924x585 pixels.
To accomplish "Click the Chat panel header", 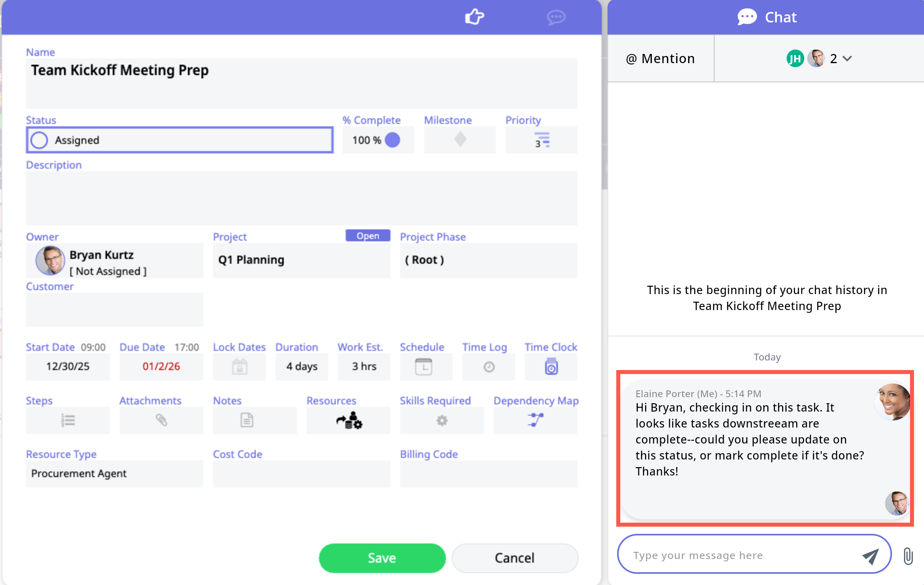I will coord(767,17).
